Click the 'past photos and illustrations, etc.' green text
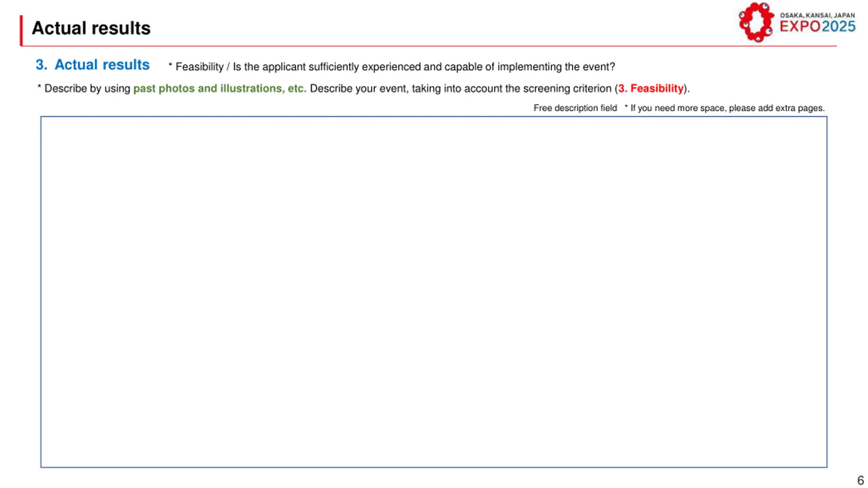The image size is (868, 488). pyautogui.click(x=220, y=88)
